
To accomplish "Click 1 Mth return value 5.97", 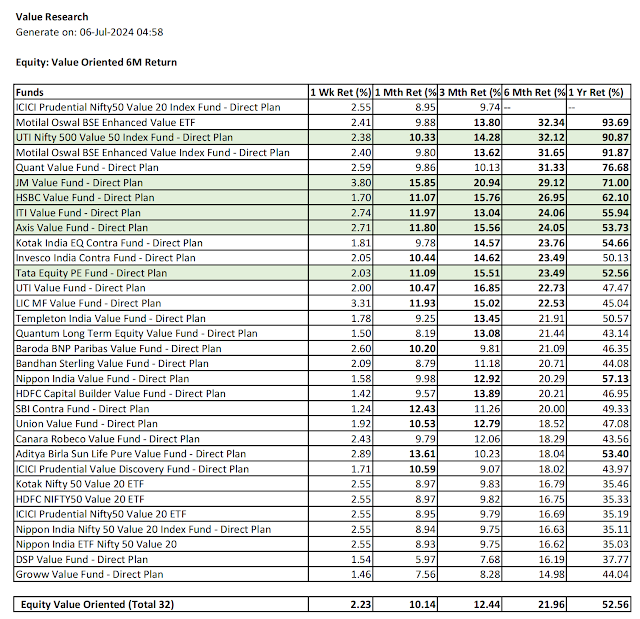I will click(426, 559).
